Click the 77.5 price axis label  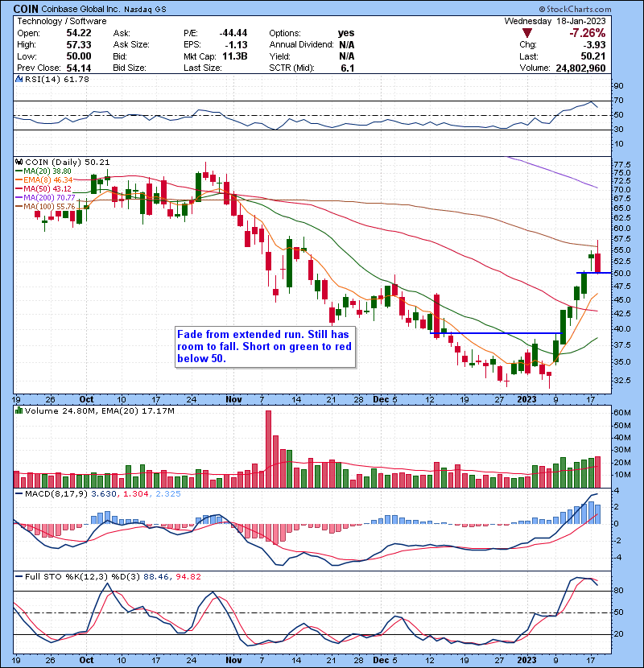(x=621, y=164)
